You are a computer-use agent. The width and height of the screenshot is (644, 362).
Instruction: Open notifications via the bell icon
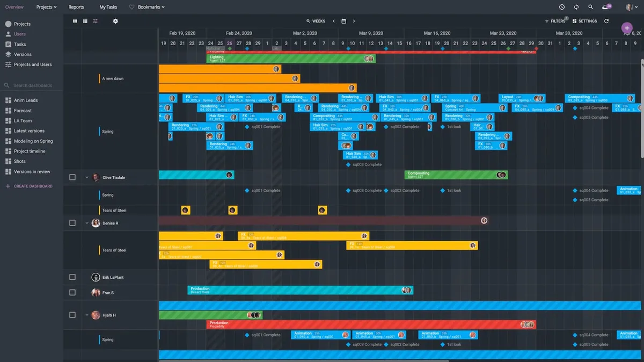[604, 6]
